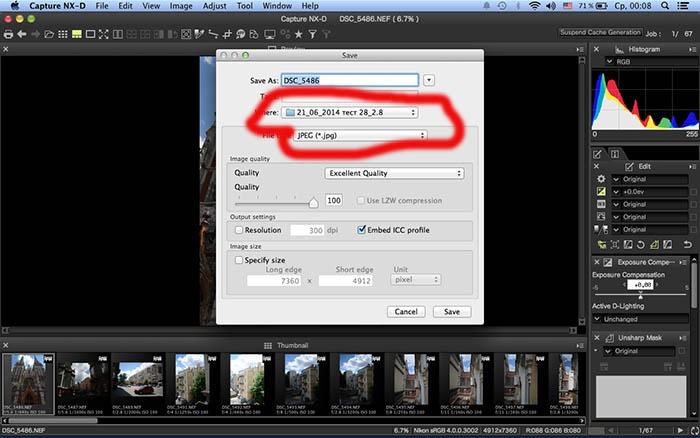Click the Cancel button
The image size is (700, 438).
coord(406,312)
